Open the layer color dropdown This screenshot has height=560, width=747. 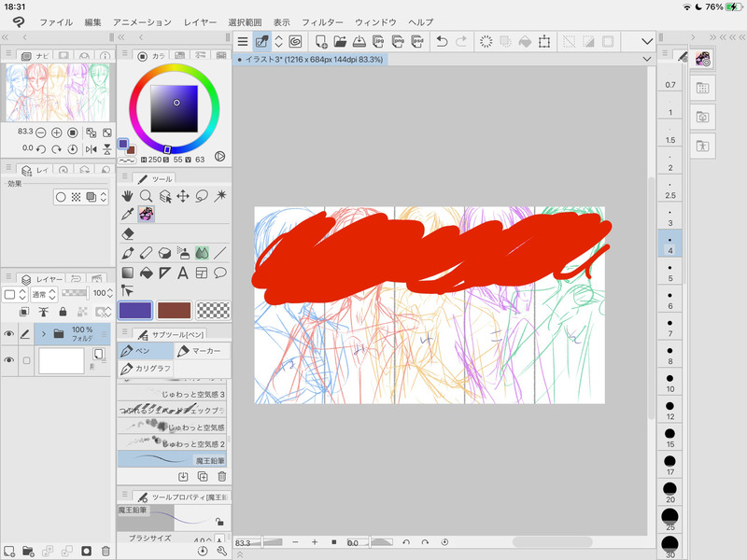15,294
